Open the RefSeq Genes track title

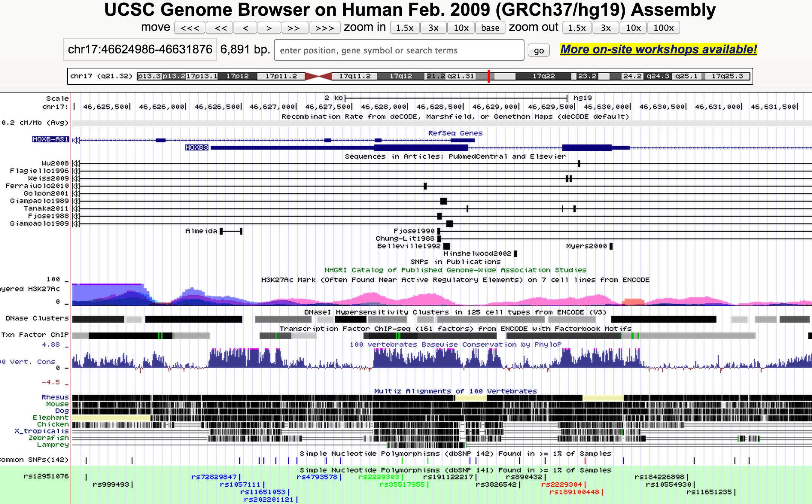coord(455,133)
